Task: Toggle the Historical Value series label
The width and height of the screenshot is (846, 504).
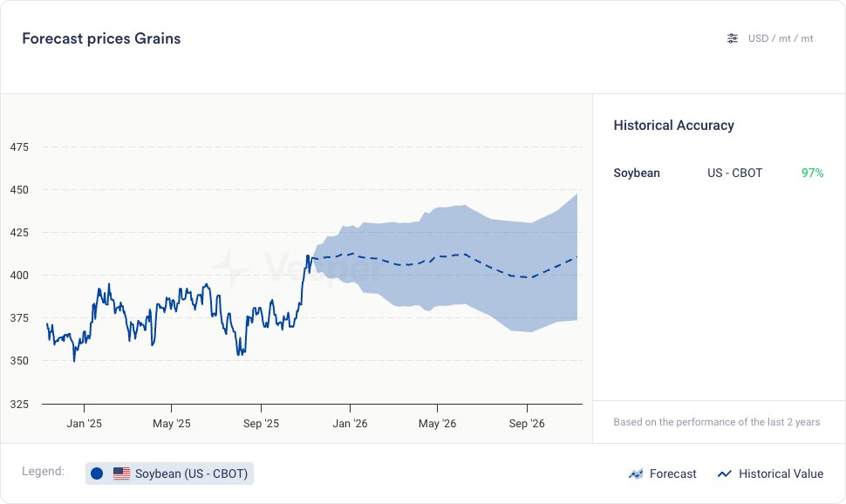Action: coord(781,474)
